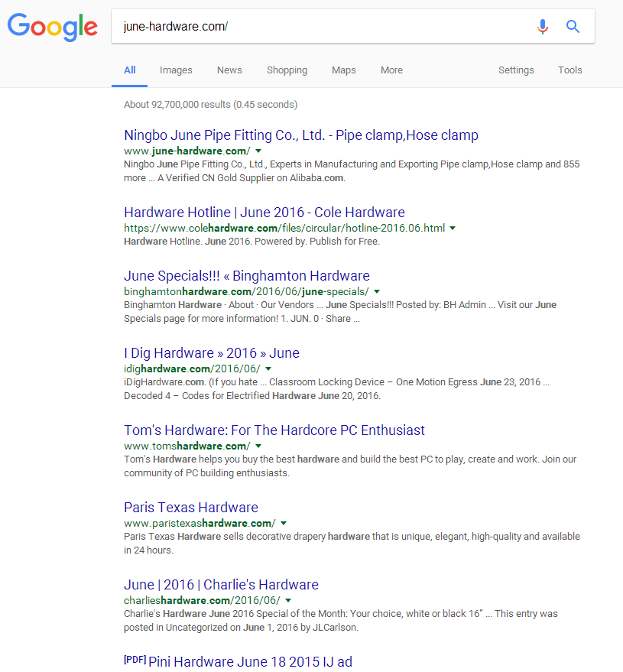Click snippet 'community of PC building enthusiasts.'
The height and width of the screenshot is (672, 623).
point(206,473)
